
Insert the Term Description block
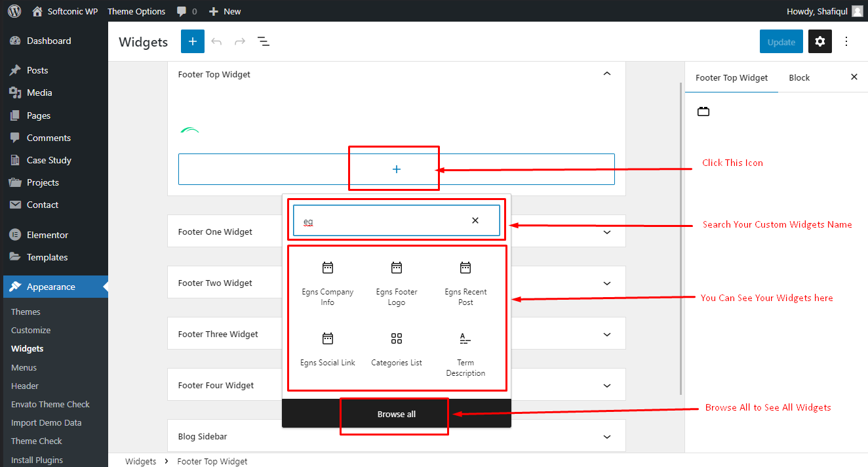click(465, 354)
